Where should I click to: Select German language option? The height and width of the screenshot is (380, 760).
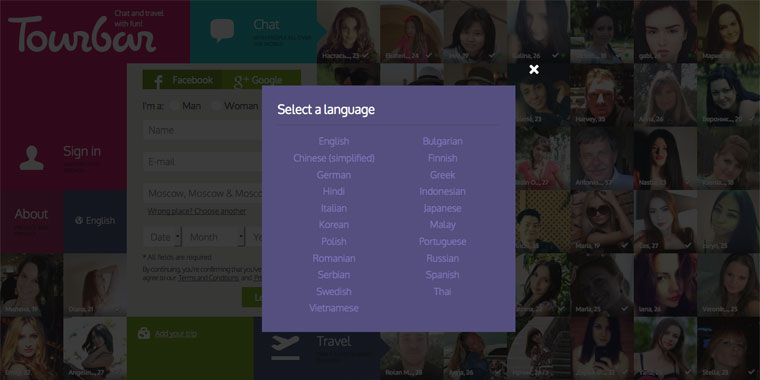(x=333, y=174)
